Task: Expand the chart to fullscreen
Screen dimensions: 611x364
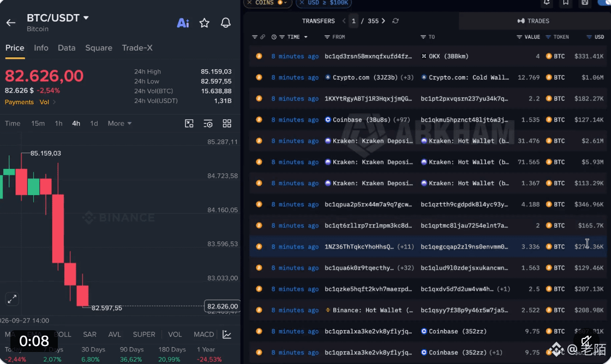Action: tap(12, 299)
